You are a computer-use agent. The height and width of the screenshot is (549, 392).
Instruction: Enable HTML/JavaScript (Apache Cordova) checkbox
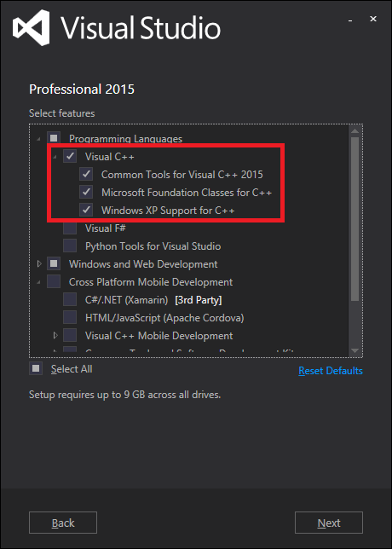(x=70, y=318)
